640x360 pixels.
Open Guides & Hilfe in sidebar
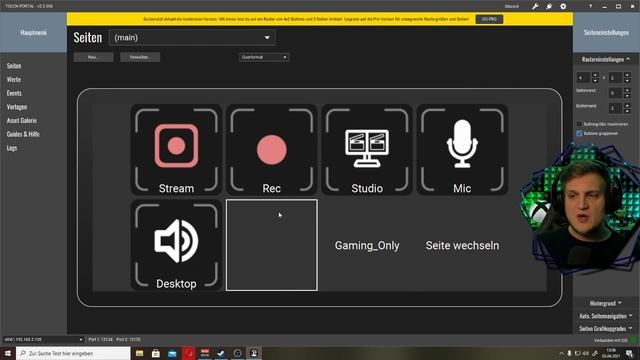pyautogui.click(x=23, y=134)
